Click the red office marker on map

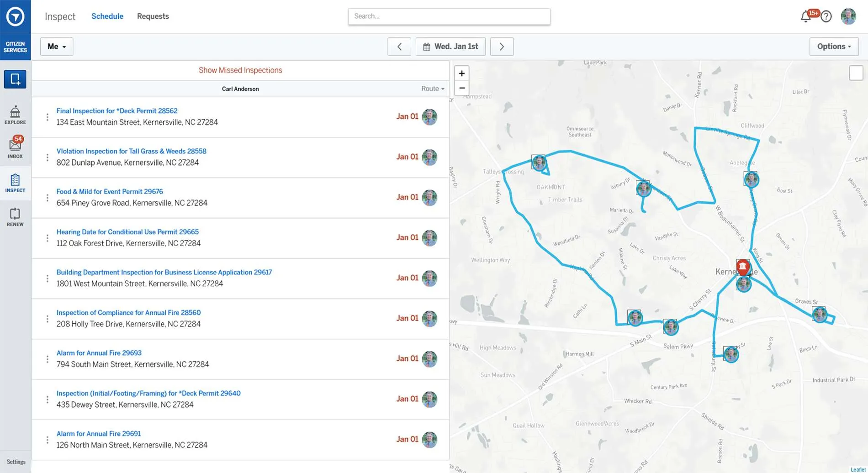pos(743,267)
